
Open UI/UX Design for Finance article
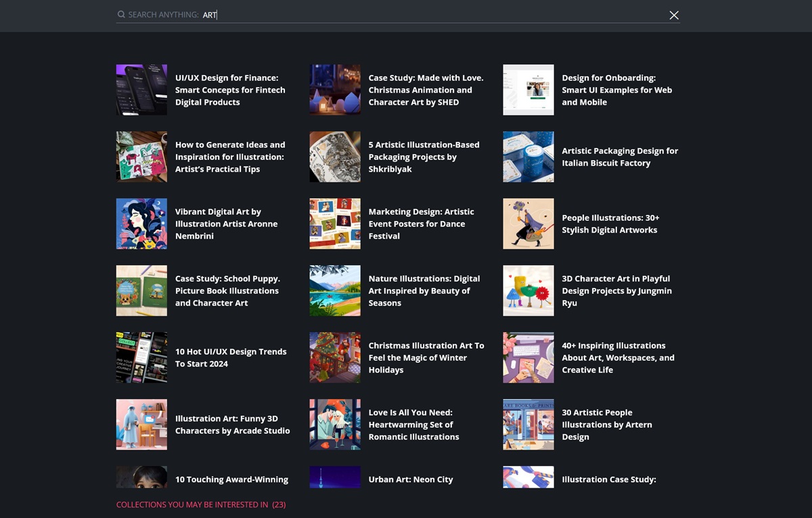click(x=230, y=90)
